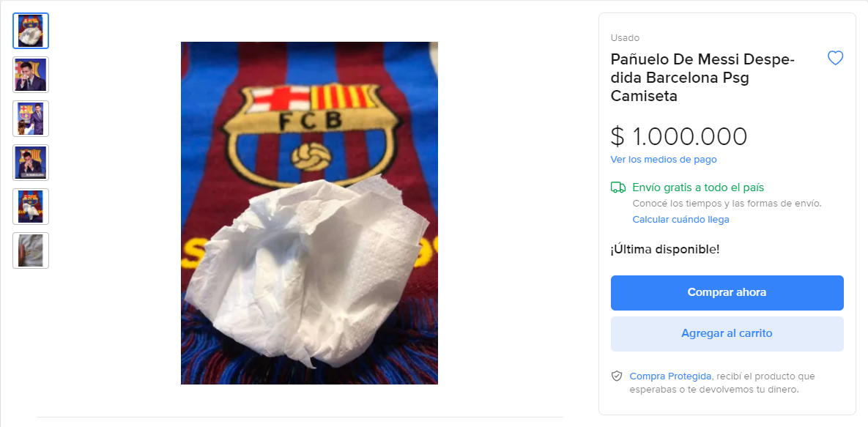868x427 pixels.
Task: Click the Usado condition label
Action: coord(625,38)
